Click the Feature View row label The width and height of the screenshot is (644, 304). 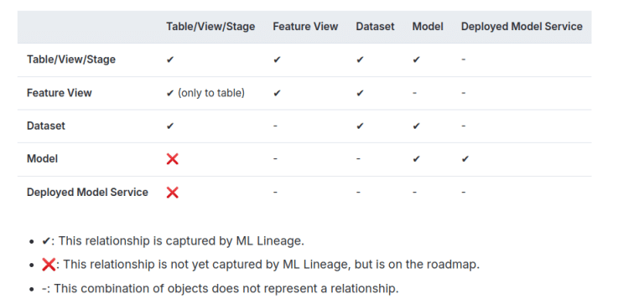60,93
